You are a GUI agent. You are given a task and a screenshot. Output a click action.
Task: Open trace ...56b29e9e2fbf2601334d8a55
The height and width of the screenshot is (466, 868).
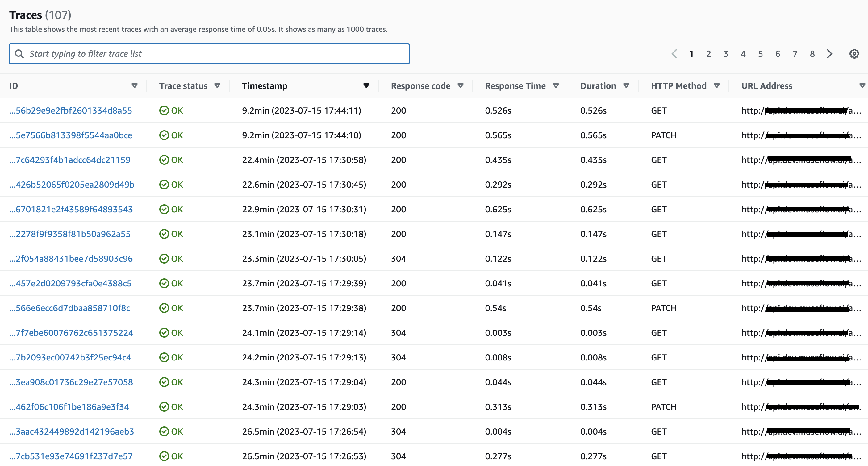click(x=70, y=110)
